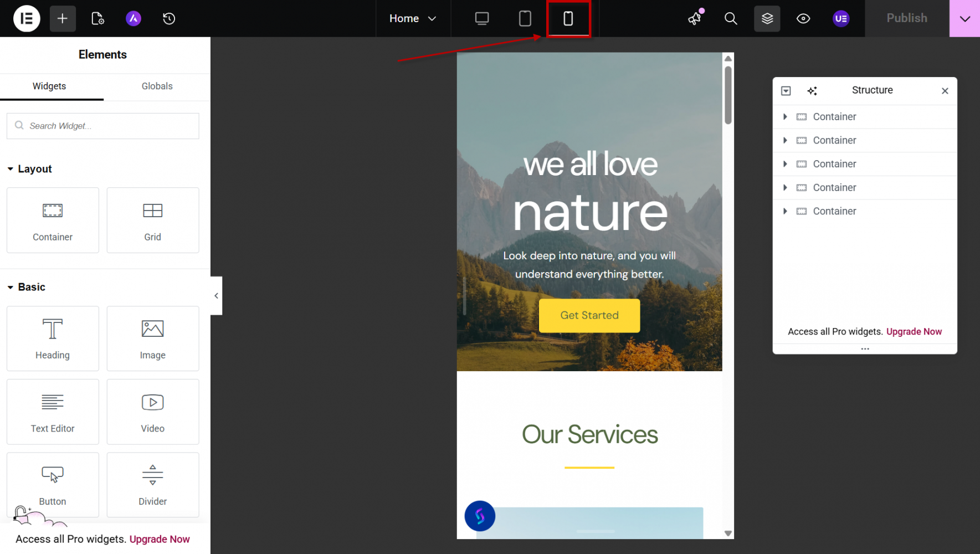Switch to the Globals tab

click(x=157, y=86)
